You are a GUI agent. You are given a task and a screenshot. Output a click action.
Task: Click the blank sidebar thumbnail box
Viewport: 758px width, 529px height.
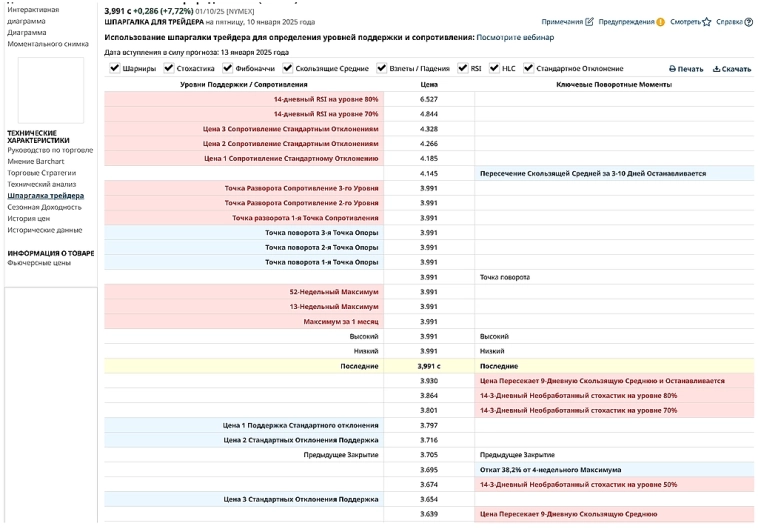click(x=44, y=90)
